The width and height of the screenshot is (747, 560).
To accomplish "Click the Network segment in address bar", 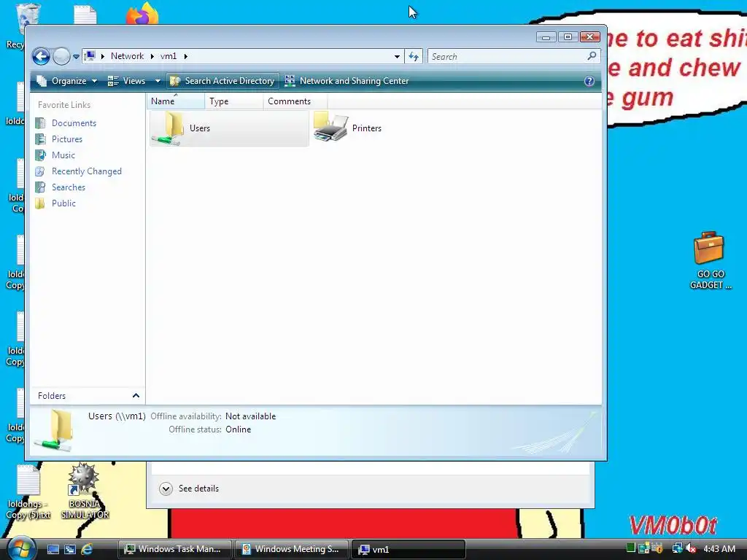I will pyautogui.click(x=127, y=56).
